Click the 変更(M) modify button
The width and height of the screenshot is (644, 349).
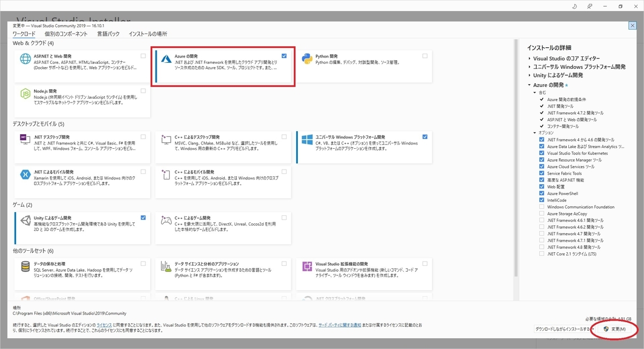coord(616,329)
